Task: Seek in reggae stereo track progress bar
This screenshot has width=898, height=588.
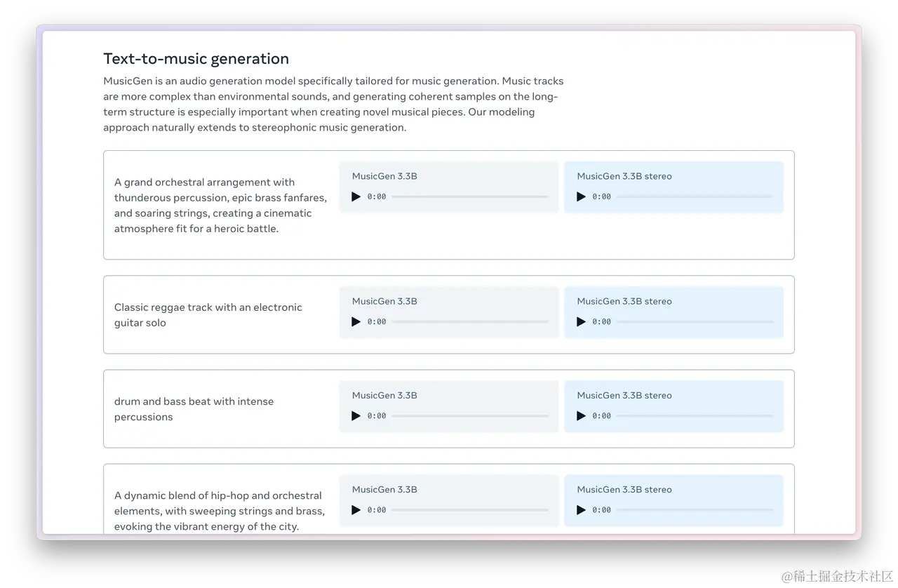Action: pos(695,321)
